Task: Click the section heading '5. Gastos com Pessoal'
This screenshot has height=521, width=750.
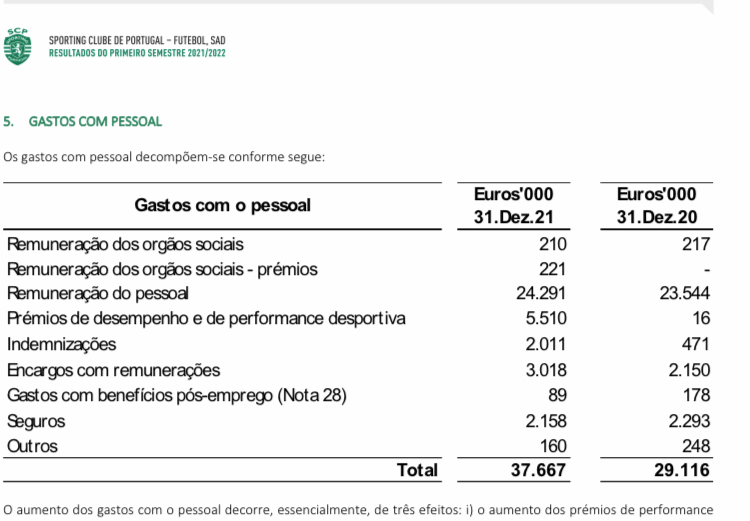Action: pos(83,122)
